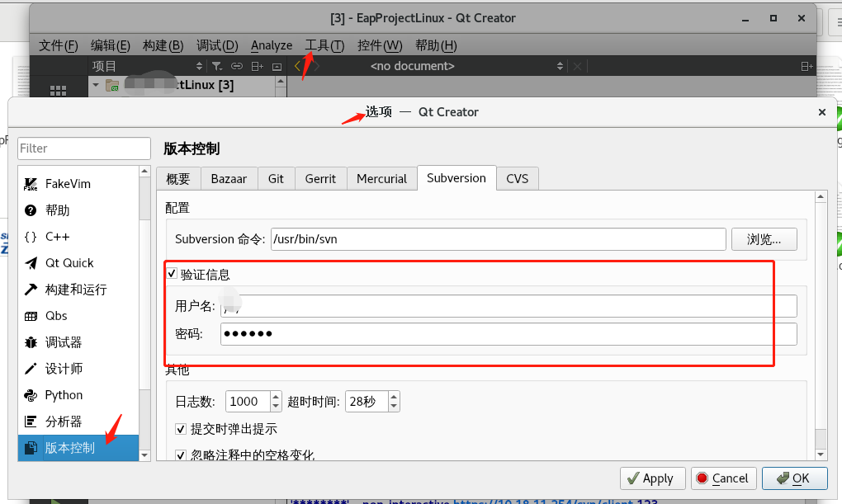842x504 pixels.
Task: Toggle 提交时弹出提示 checkbox
Action: click(181, 429)
